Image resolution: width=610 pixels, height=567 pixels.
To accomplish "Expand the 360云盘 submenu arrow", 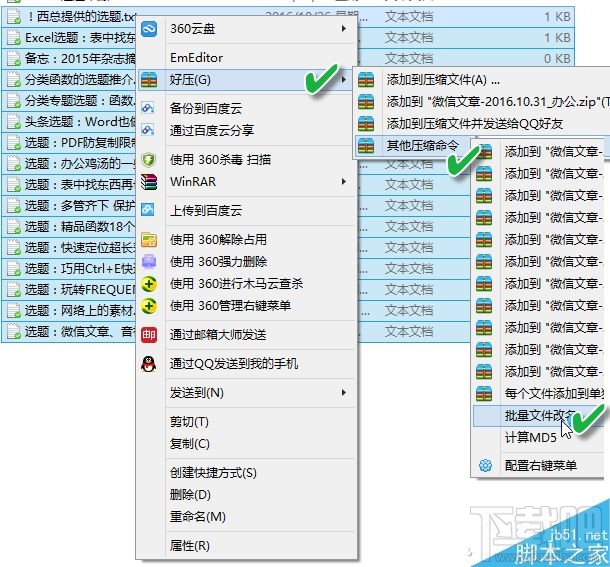I will coord(344,29).
